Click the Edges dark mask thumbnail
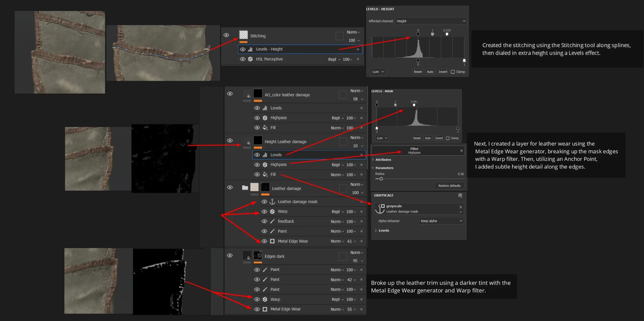644x321 pixels. [x=258, y=255]
